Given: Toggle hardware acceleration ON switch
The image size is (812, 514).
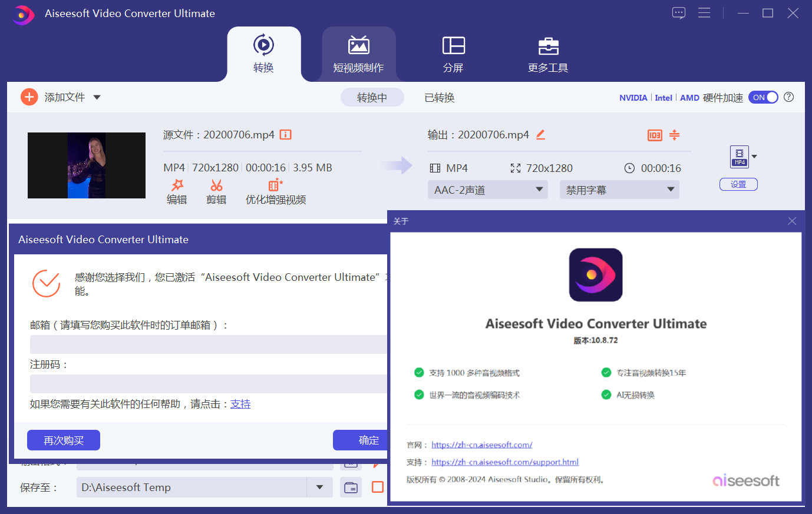Looking at the screenshot, I should coord(763,98).
